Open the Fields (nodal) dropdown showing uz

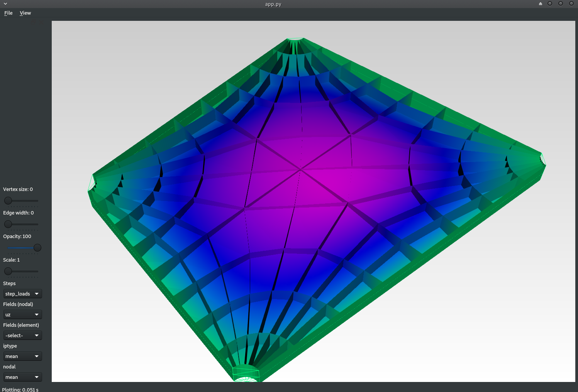(22, 315)
